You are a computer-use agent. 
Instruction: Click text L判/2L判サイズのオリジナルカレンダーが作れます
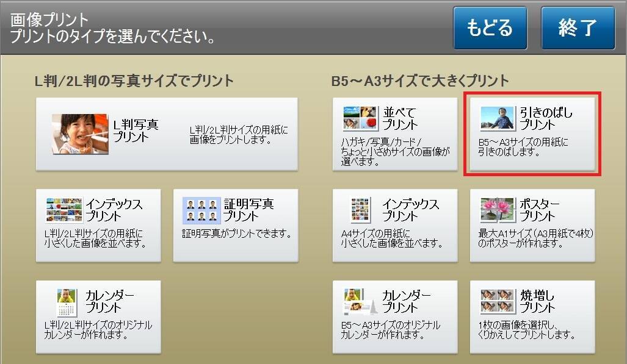(x=98, y=330)
